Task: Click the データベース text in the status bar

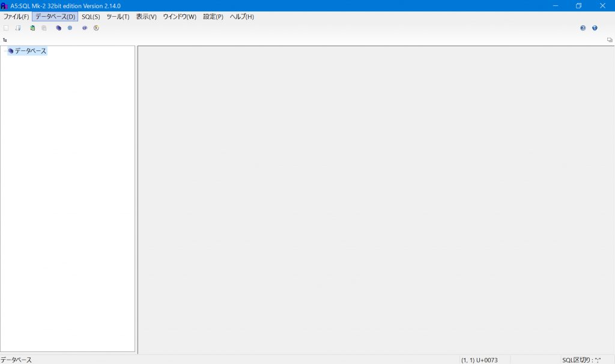Action: [16, 360]
